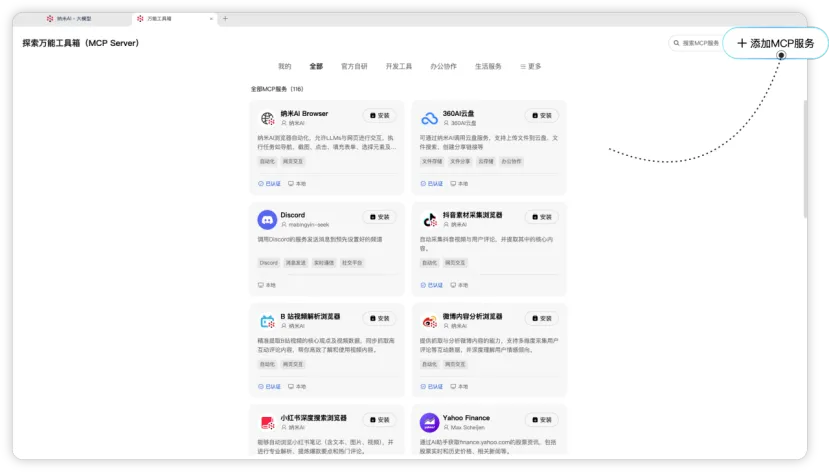Select the 全部 category tab
This screenshot has height=472, width=829.
[x=316, y=66]
